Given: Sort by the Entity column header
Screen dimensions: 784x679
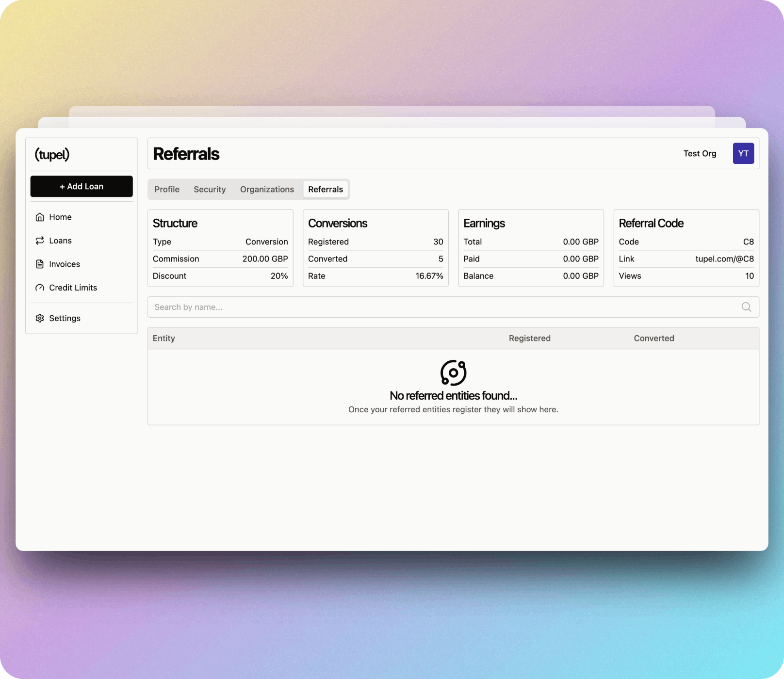Looking at the screenshot, I should coord(164,338).
